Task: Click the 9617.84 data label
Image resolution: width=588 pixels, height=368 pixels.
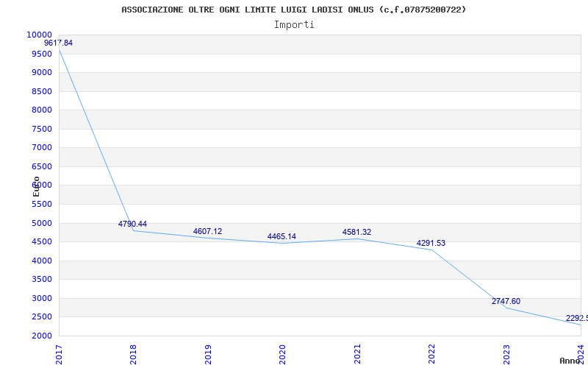Action: point(59,43)
